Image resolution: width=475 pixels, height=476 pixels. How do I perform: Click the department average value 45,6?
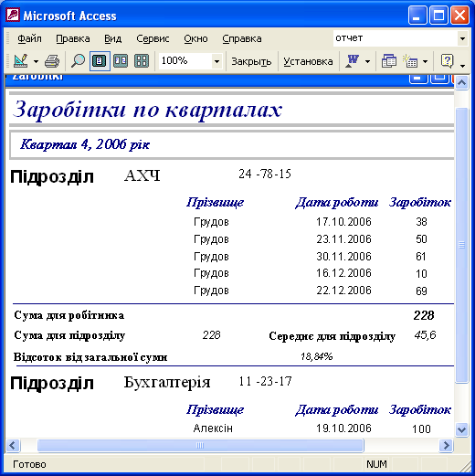pos(425,335)
